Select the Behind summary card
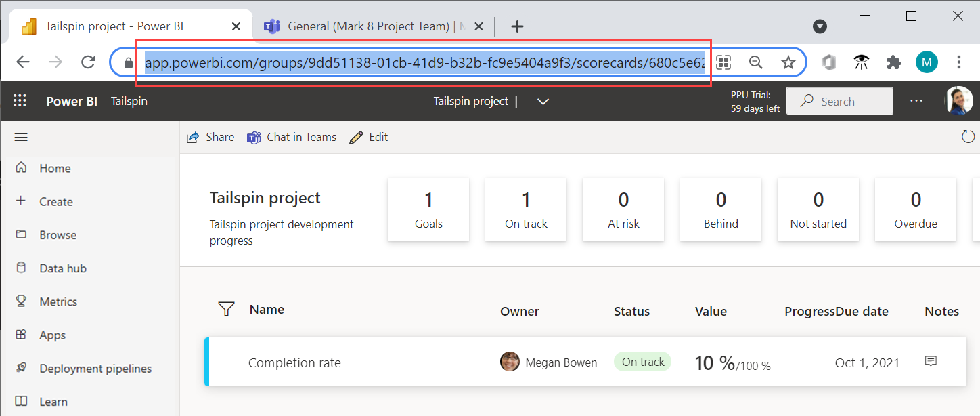 click(x=721, y=209)
